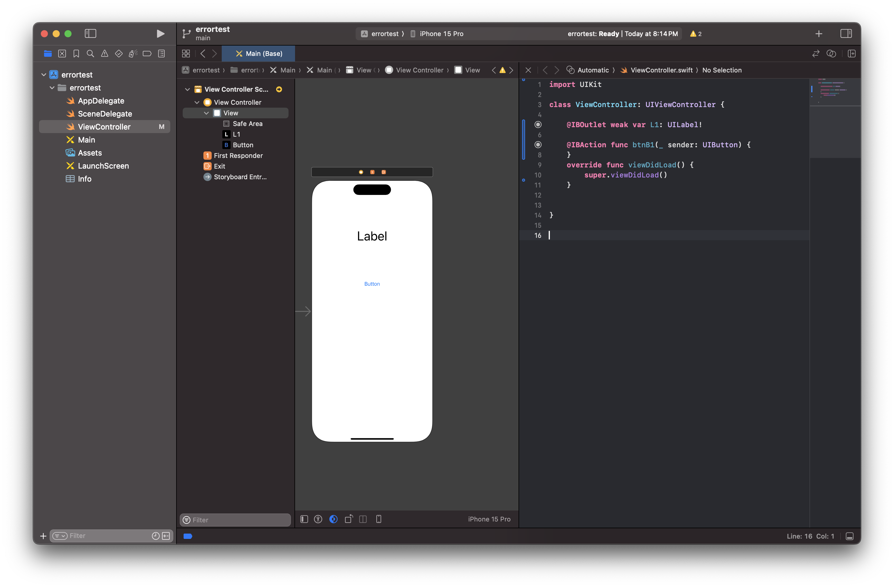The image size is (894, 588).
Task: Click the L1 outlet connection circle
Action: pos(538,125)
